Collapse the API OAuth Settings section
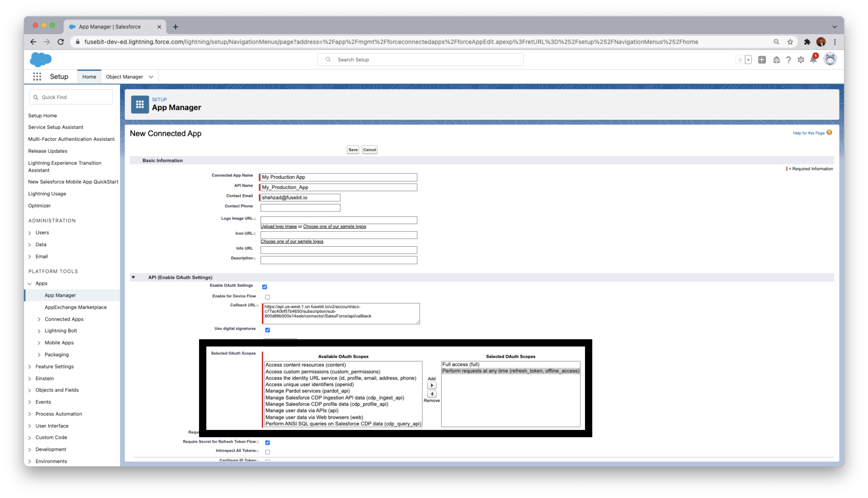The height and width of the screenshot is (498, 868). 133,277
